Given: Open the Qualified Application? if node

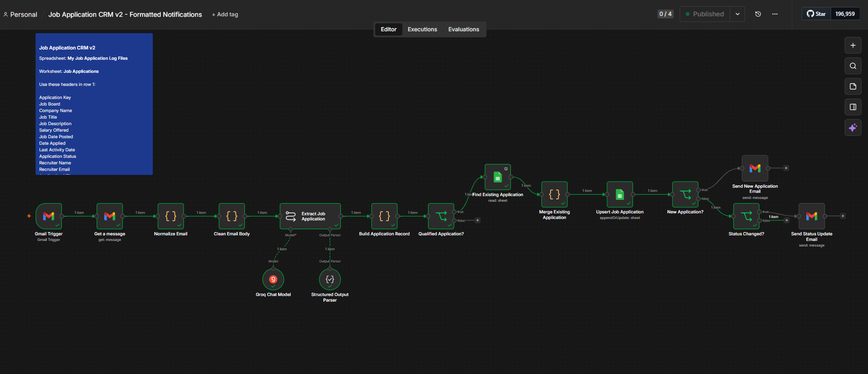Looking at the screenshot, I should click(441, 216).
